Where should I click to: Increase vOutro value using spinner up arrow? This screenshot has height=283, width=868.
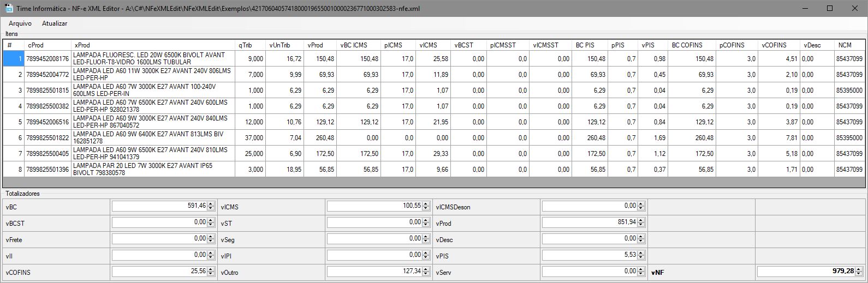[x=426, y=269]
